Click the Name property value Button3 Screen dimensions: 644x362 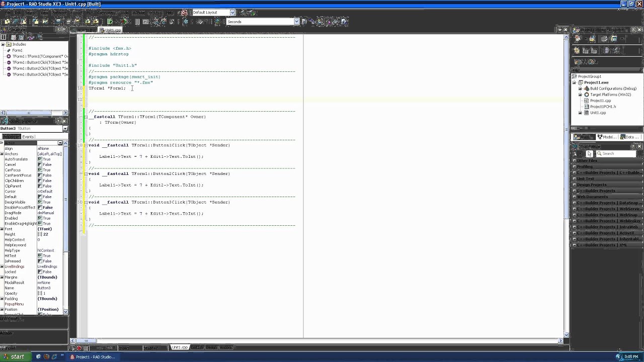50,288
